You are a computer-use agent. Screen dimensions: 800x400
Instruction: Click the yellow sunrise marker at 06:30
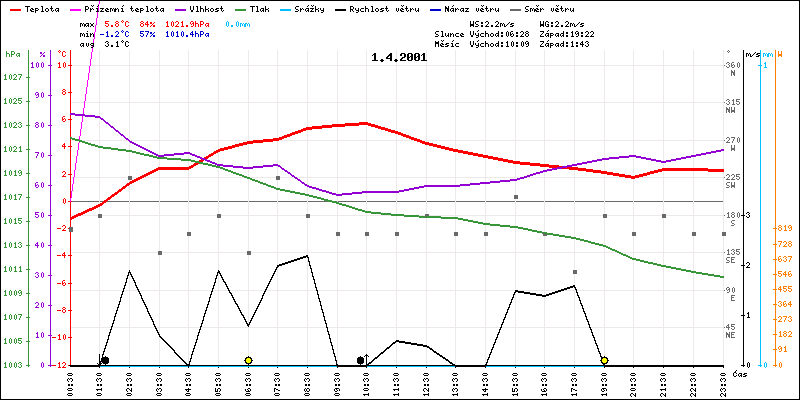pos(248,360)
